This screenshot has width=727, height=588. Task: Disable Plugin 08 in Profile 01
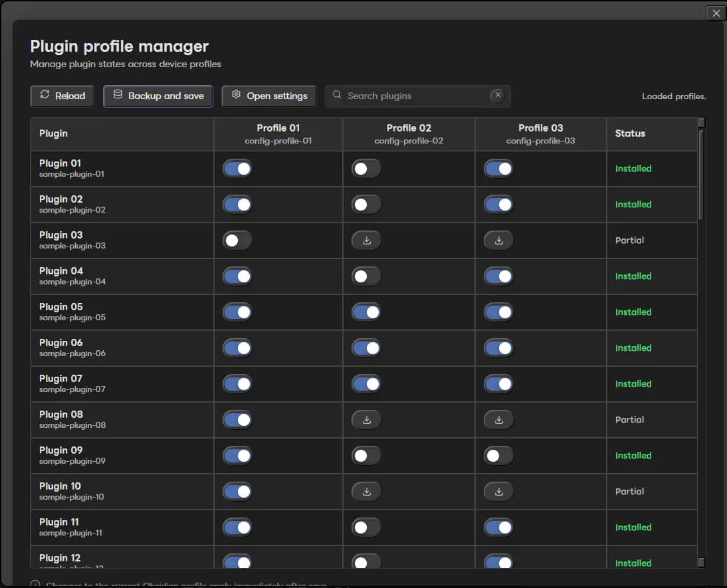237,420
